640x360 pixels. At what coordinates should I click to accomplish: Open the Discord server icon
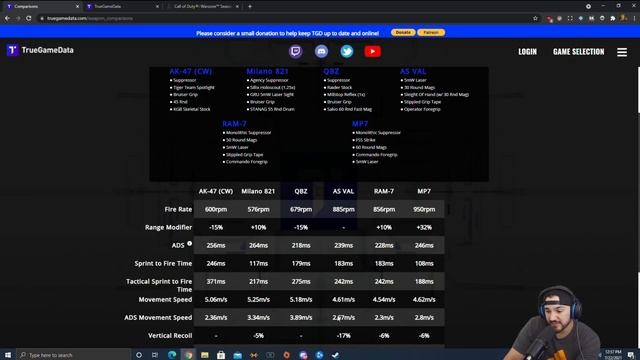coord(321,51)
